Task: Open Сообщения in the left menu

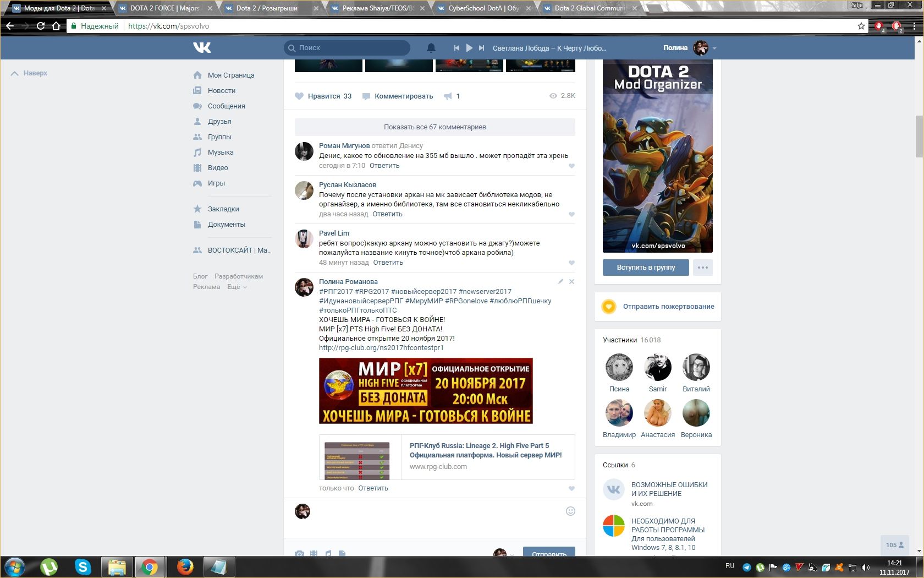Action: coord(226,106)
